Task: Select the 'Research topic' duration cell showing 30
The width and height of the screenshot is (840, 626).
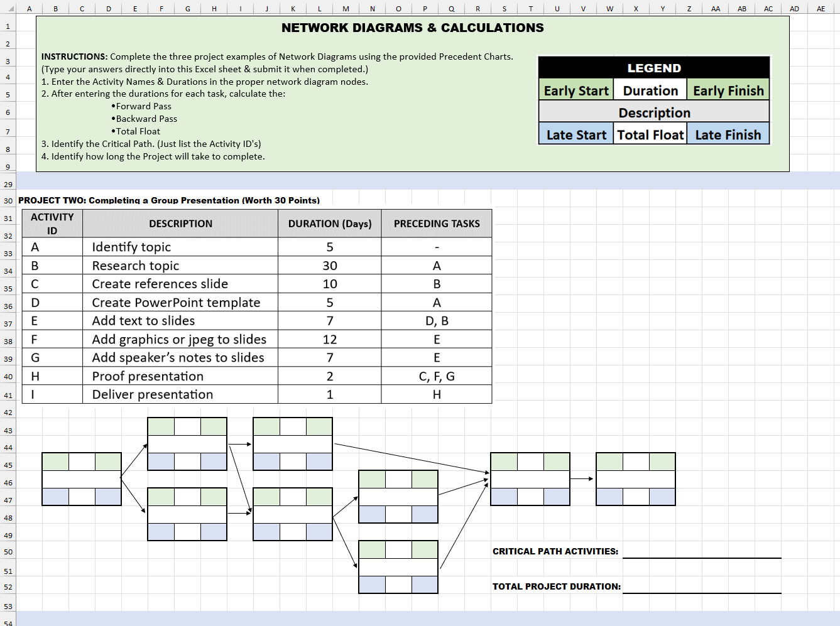Action: coord(329,265)
